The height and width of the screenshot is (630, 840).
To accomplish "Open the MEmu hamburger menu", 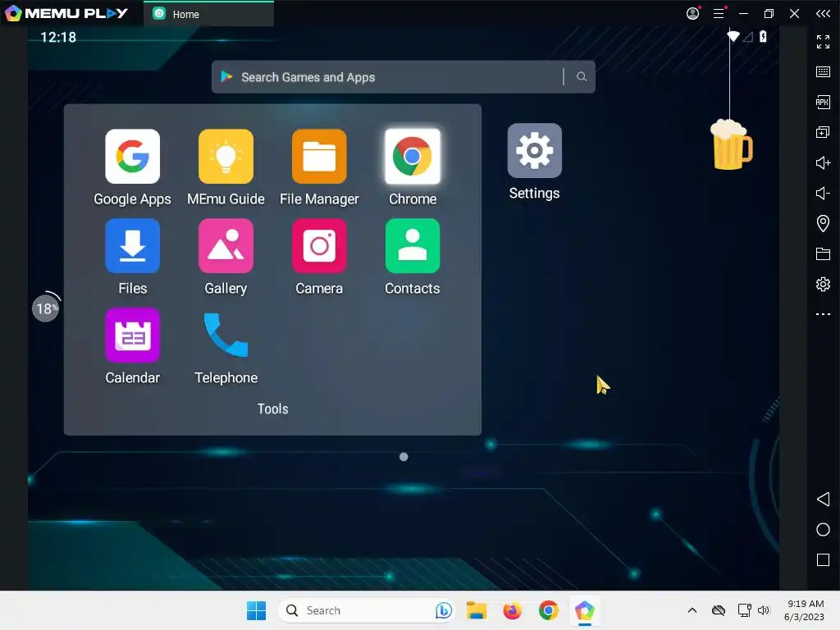I will [719, 13].
